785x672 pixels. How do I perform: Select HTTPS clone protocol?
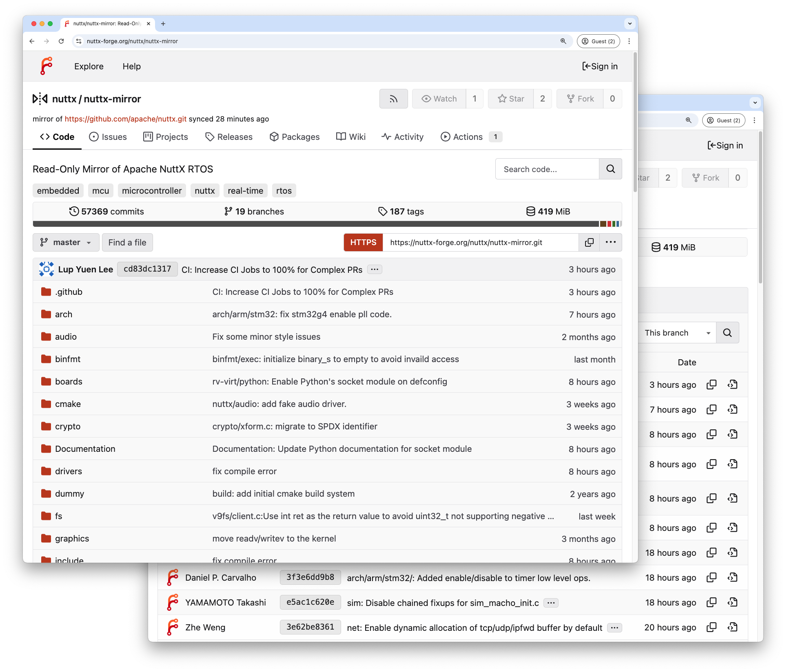(363, 242)
